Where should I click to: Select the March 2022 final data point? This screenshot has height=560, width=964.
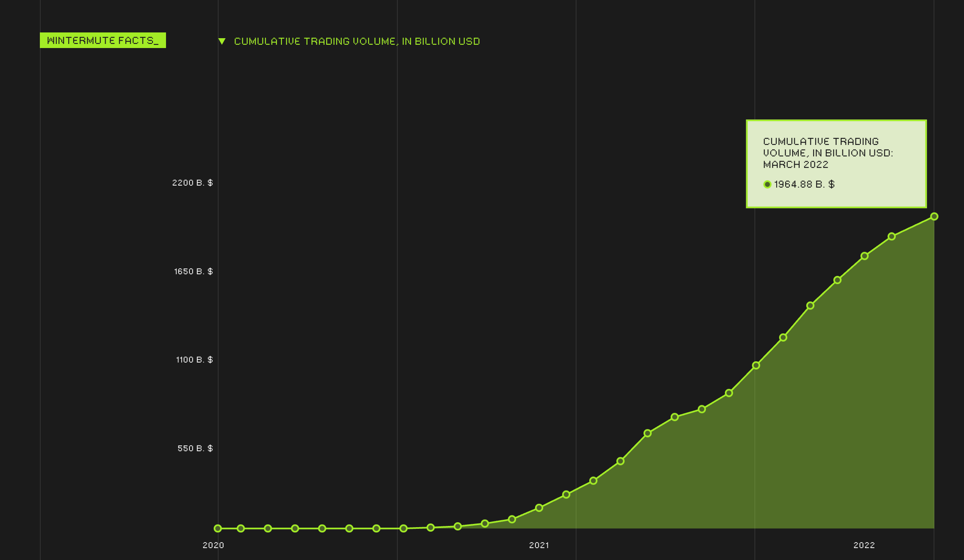[x=934, y=216]
